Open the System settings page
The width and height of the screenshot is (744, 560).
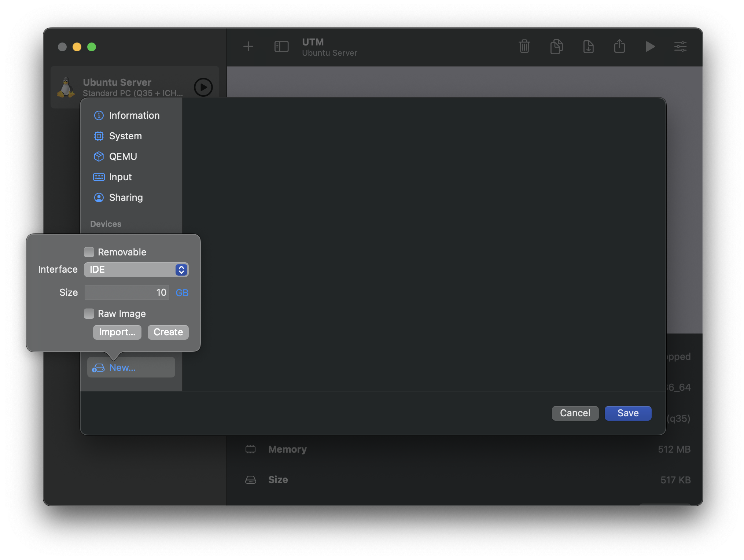coord(131,136)
